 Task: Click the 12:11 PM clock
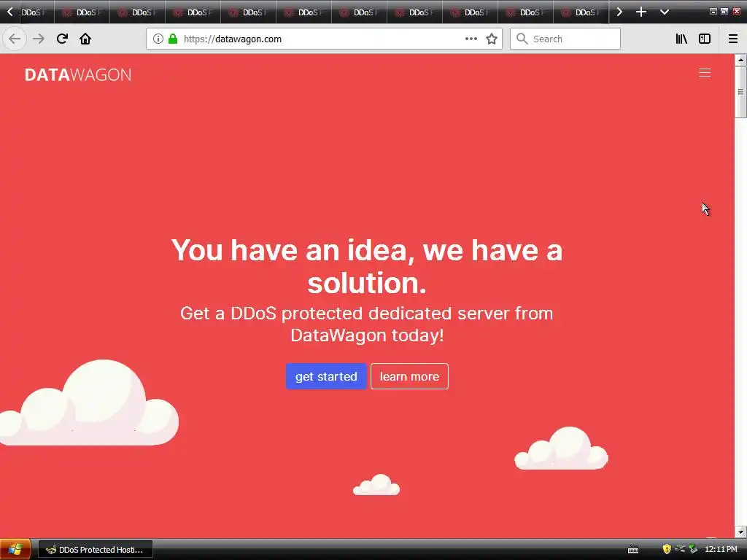(x=721, y=550)
